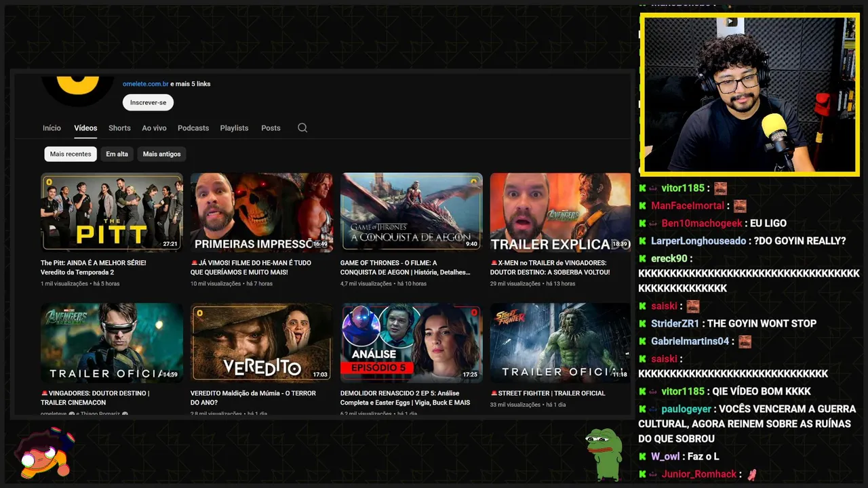Click chat username ereck90

pyautogui.click(x=669, y=258)
